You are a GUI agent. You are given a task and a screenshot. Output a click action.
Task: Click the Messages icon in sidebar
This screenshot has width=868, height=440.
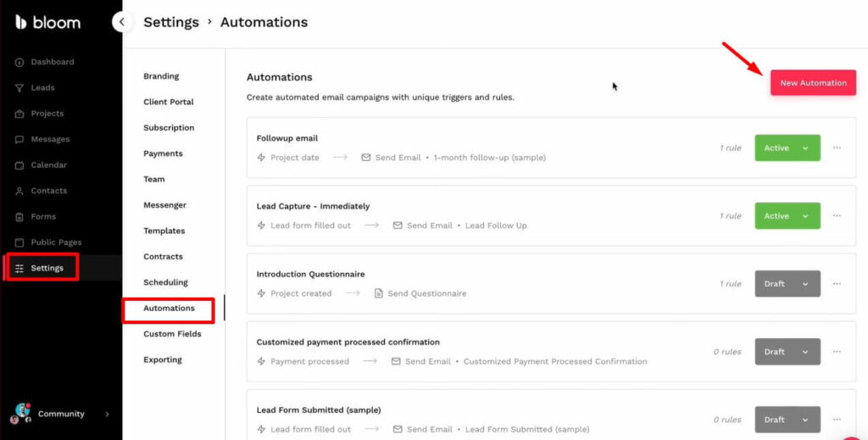coord(19,139)
